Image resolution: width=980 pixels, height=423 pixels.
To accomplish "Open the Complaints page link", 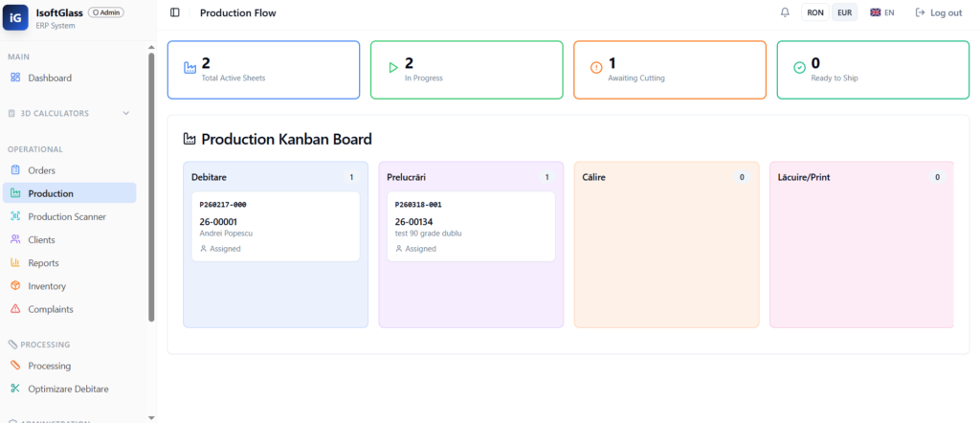I will pyautogui.click(x=51, y=309).
